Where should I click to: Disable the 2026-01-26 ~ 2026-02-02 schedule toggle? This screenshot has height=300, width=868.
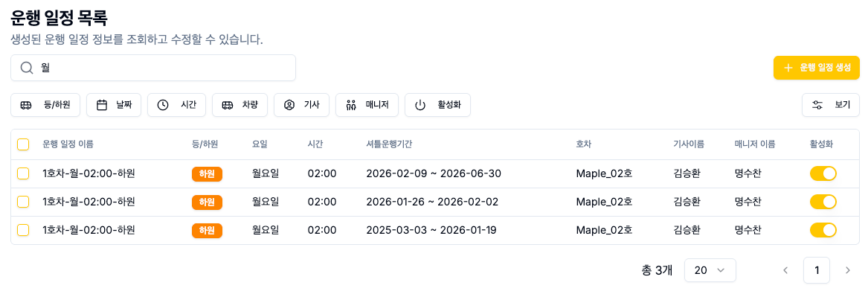823,202
